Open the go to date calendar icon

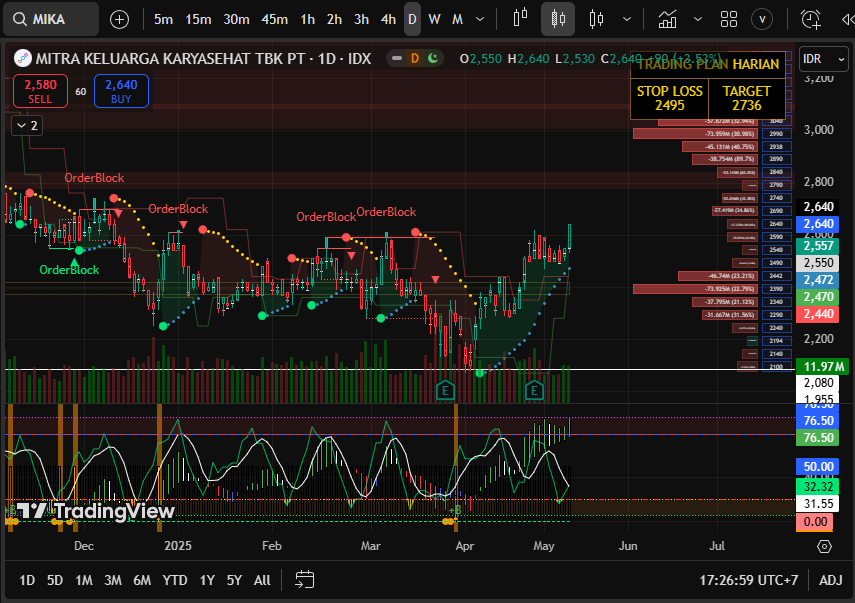[305, 580]
